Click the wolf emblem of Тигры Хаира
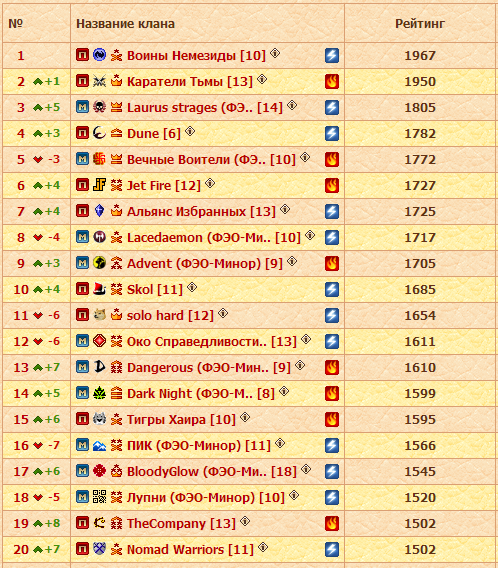This screenshot has height=568, width=498. tap(99, 419)
